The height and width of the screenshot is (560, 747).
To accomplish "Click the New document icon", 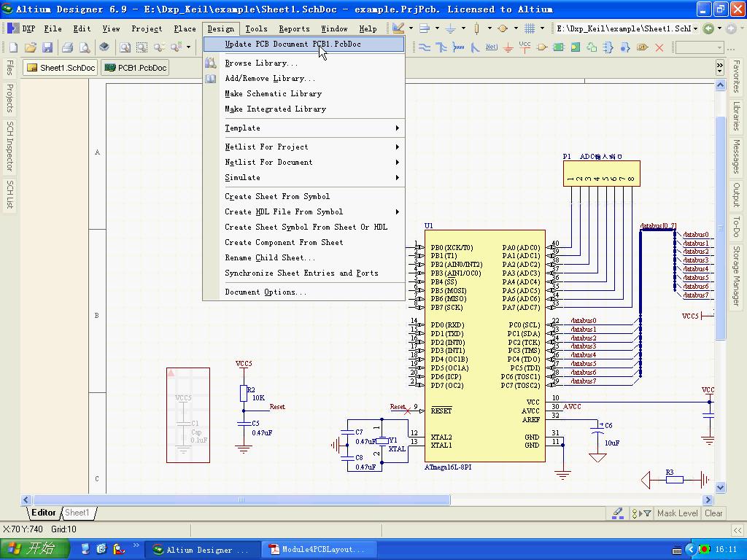I will 13,47.
